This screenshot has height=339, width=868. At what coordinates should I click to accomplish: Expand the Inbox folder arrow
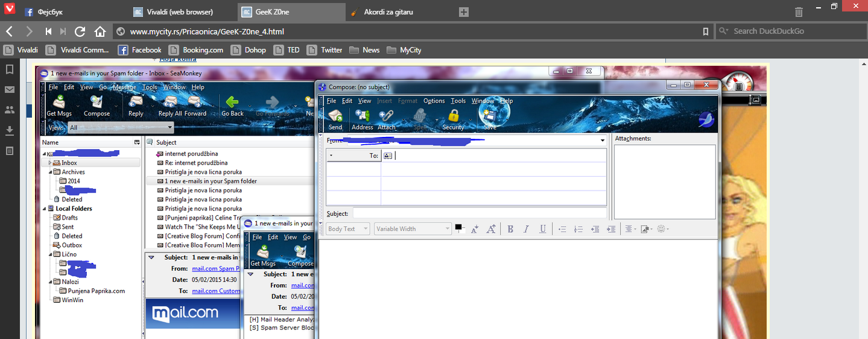pos(51,163)
